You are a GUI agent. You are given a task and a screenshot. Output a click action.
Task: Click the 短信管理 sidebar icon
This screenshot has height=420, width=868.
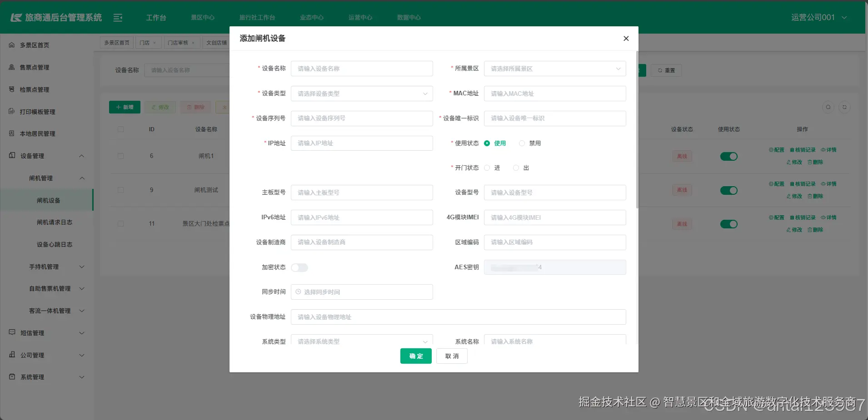tap(12, 332)
